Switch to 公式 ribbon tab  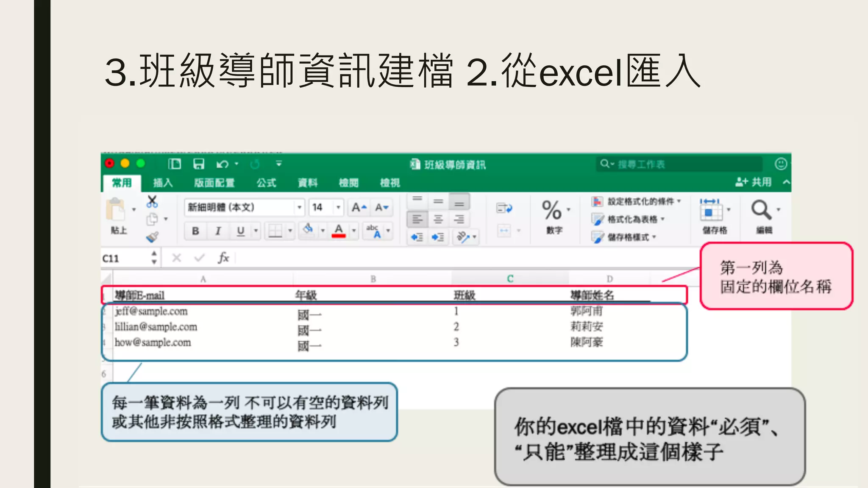(x=266, y=183)
